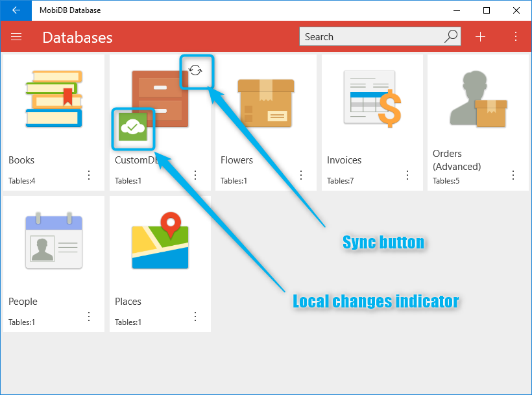The height and width of the screenshot is (395, 532).
Task: Open options menu for People
Action: [89, 317]
